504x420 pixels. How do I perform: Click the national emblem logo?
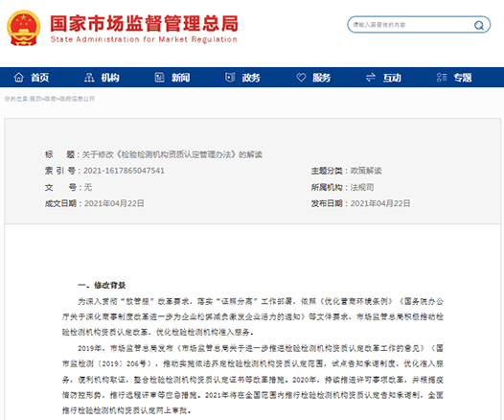pyautogui.click(x=23, y=28)
